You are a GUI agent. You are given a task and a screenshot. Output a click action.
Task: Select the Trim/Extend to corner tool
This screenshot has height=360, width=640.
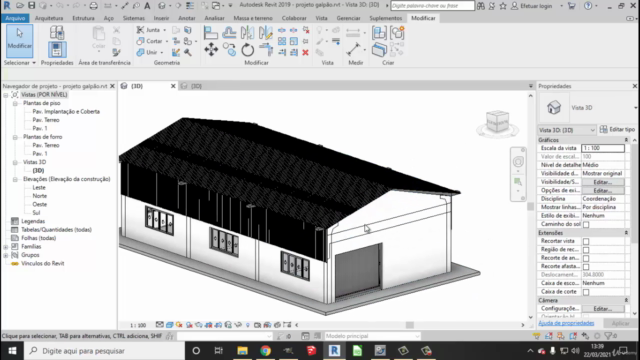pos(266,50)
